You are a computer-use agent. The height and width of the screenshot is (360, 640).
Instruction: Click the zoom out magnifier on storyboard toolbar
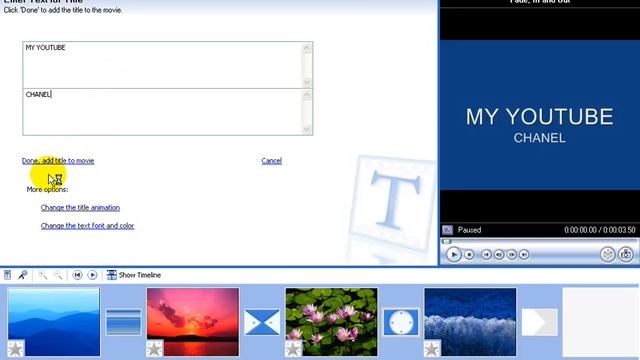pos(58,275)
